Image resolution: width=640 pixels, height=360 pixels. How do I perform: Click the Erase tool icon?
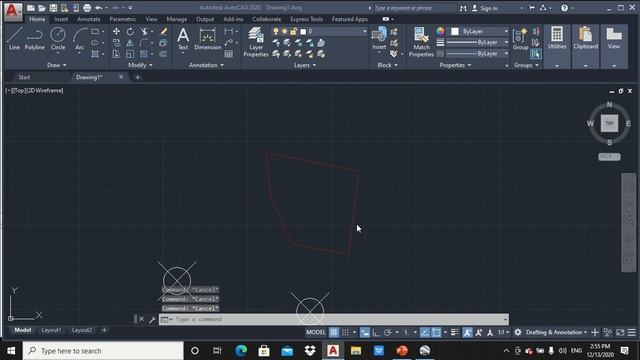point(163,31)
